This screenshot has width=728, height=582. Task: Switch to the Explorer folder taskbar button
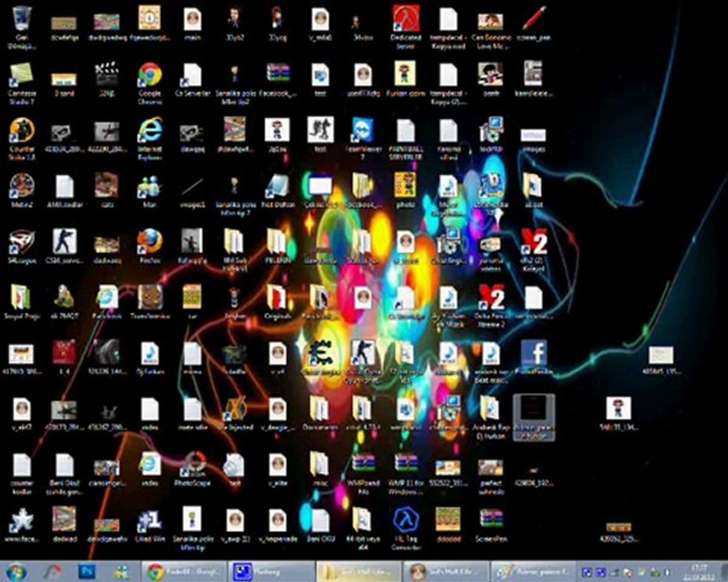358,571
